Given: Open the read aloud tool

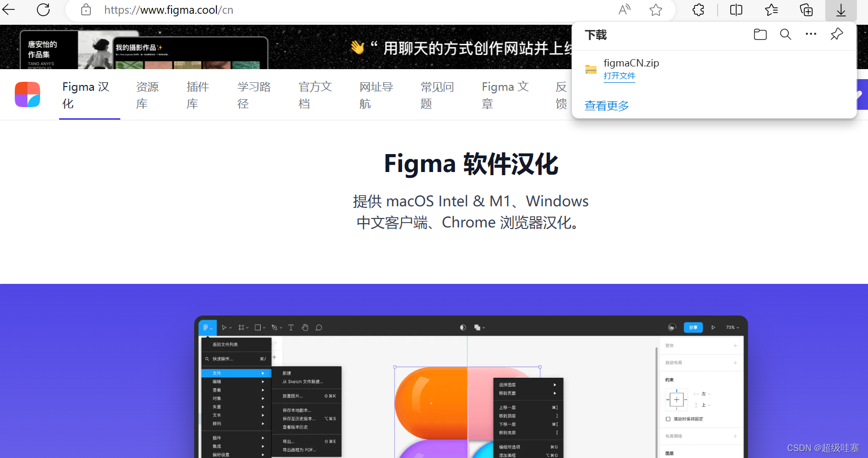Looking at the screenshot, I should coord(625,9).
